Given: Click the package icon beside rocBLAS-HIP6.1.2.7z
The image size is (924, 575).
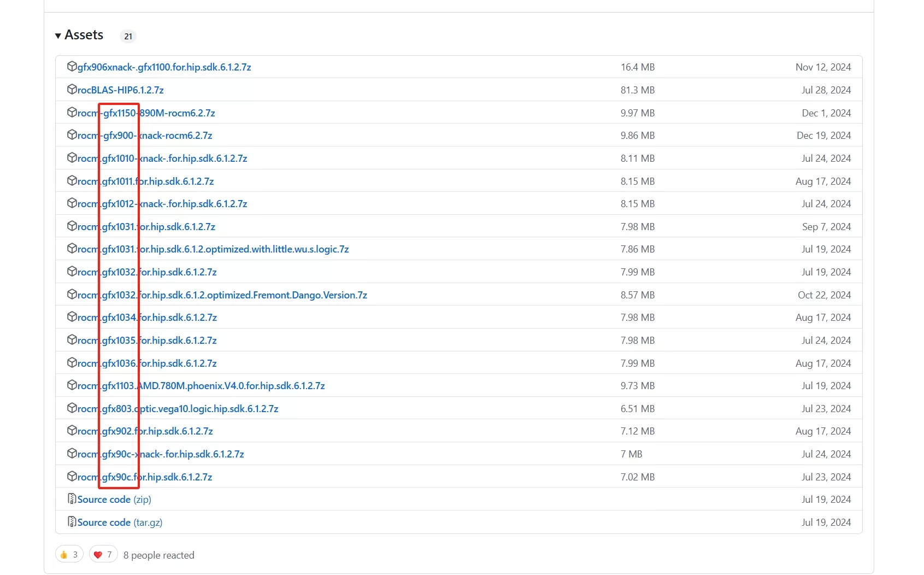Looking at the screenshot, I should tap(73, 89).
